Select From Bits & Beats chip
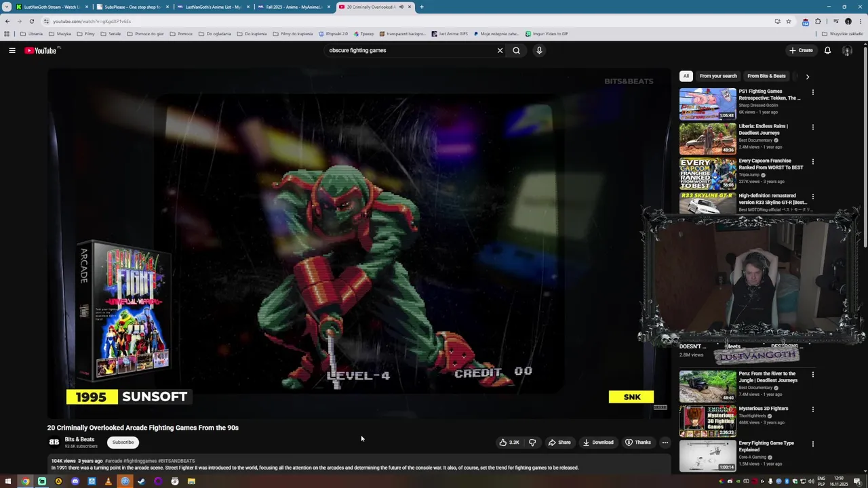 pyautogui.click(x=766, y=76)
